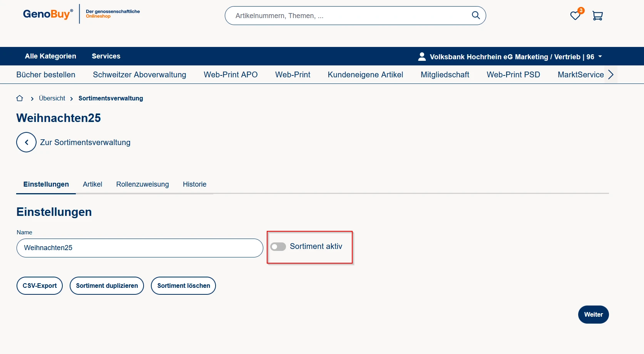Open the Rollenzuweisung tab
The image size is (644, 354).
coord(142,184)
